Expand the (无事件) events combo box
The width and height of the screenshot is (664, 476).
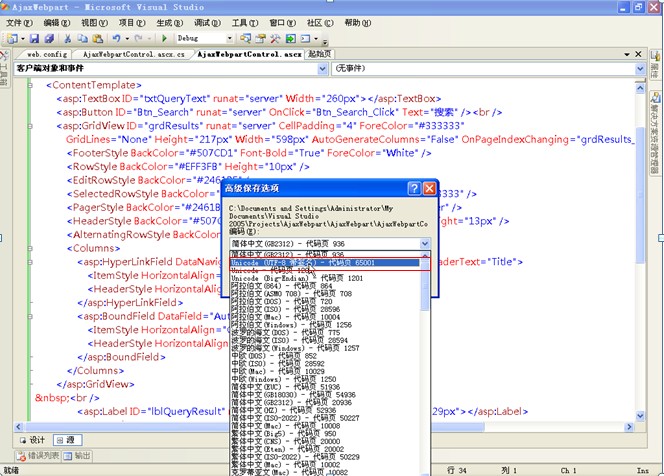640,68
